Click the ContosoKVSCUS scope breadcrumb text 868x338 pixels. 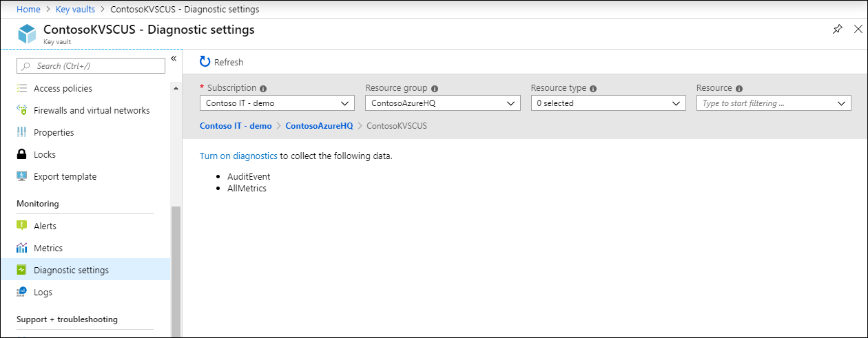[397, 126]
